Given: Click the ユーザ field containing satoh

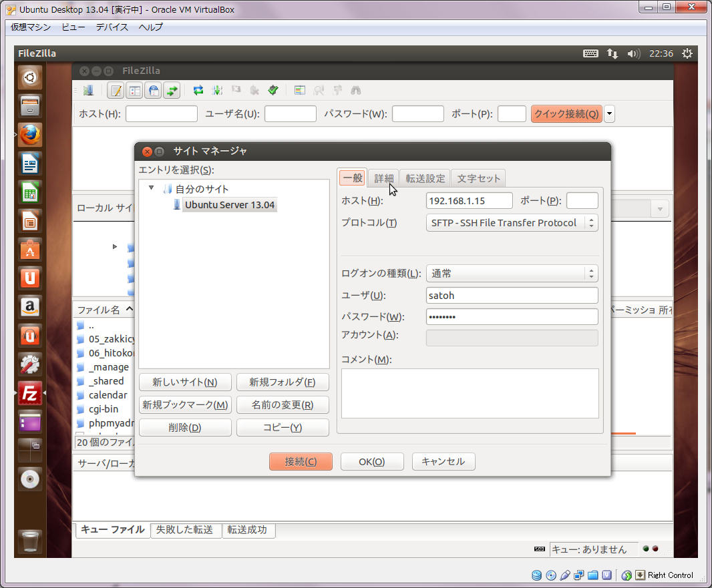Looking at the screenshot, I should coord(512,296).
